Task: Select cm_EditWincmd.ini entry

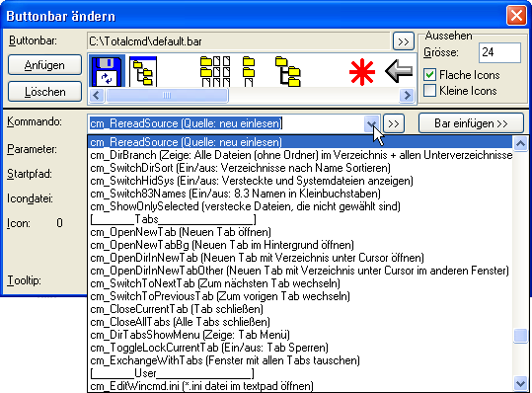Action: (300, 386)
